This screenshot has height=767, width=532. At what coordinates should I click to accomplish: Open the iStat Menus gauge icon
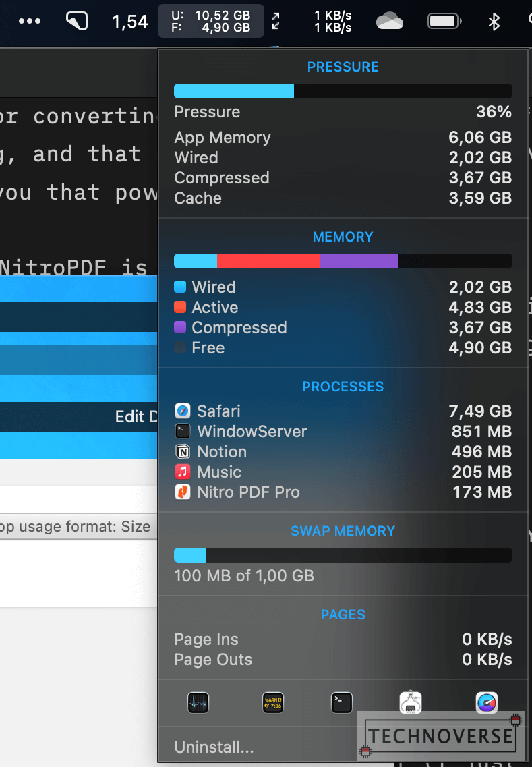point(487,703)
